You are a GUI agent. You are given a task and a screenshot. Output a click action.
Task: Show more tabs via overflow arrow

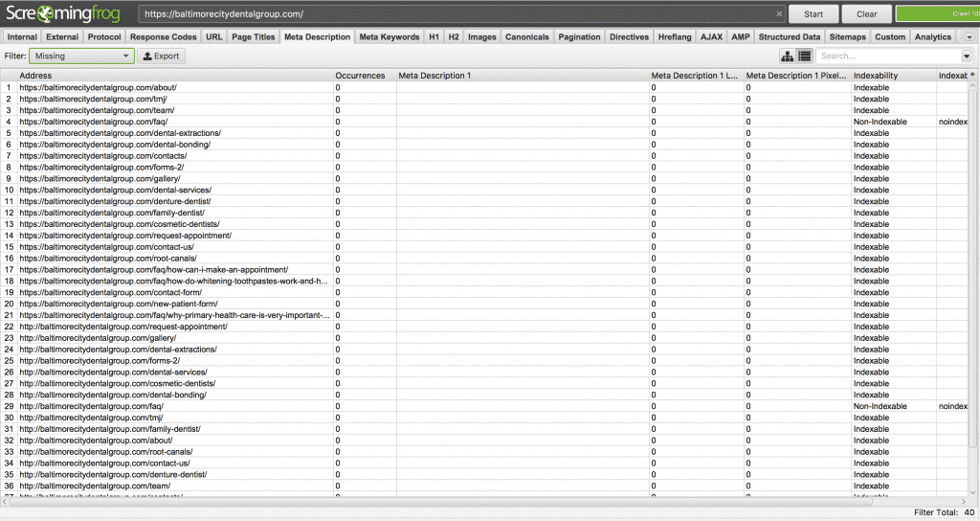(969, 37)
